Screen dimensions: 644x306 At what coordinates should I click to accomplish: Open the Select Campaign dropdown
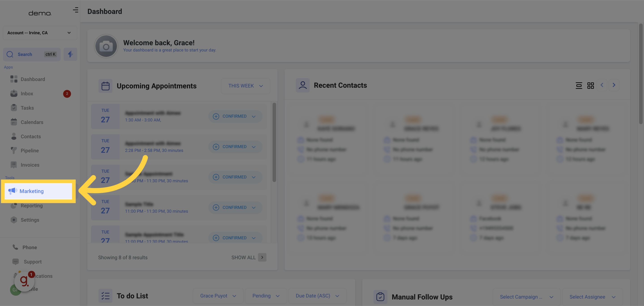526,297
